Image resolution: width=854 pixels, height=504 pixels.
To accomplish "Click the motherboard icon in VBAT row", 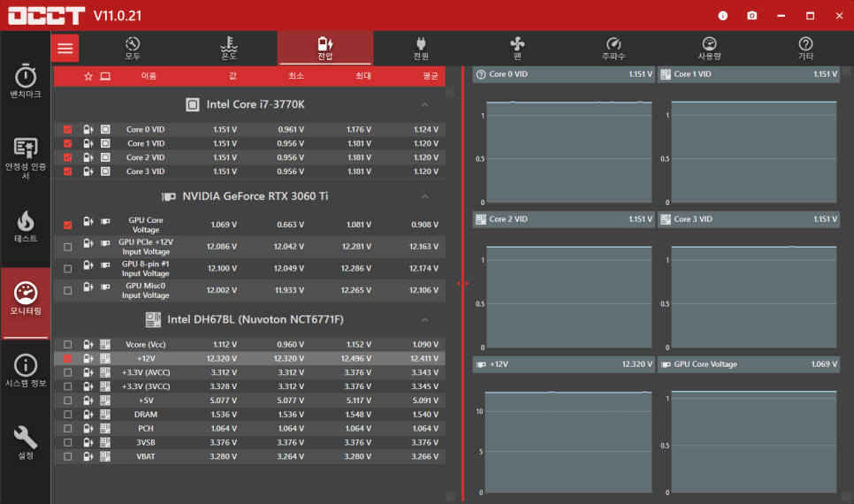I will pyautogui.click(x=105, y=456).
